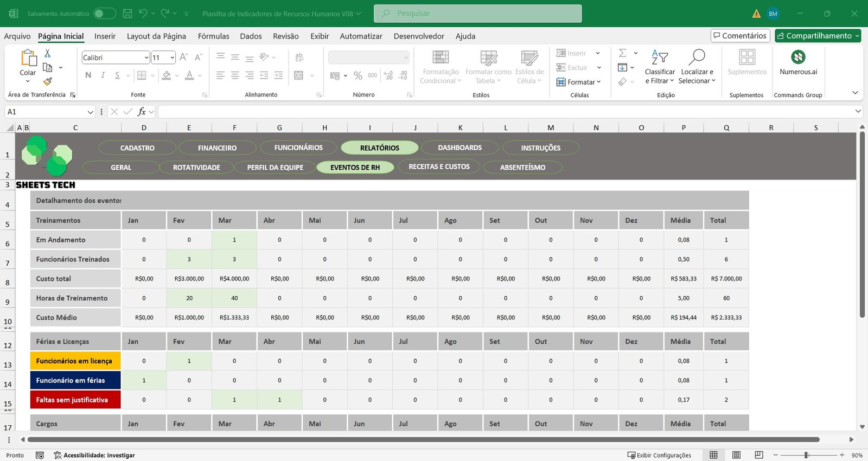This screenshot has height=461, width=868.
Task: Click the Compartilhamento button
Action: [x=818, y=36]
